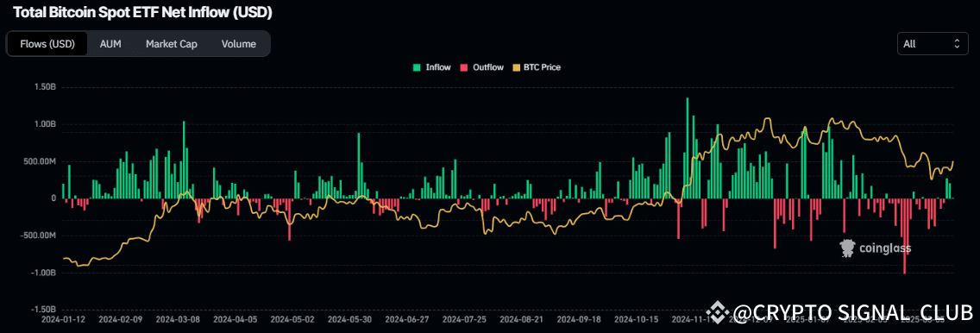Click the 2024-07-25 date label

(464, 318)
